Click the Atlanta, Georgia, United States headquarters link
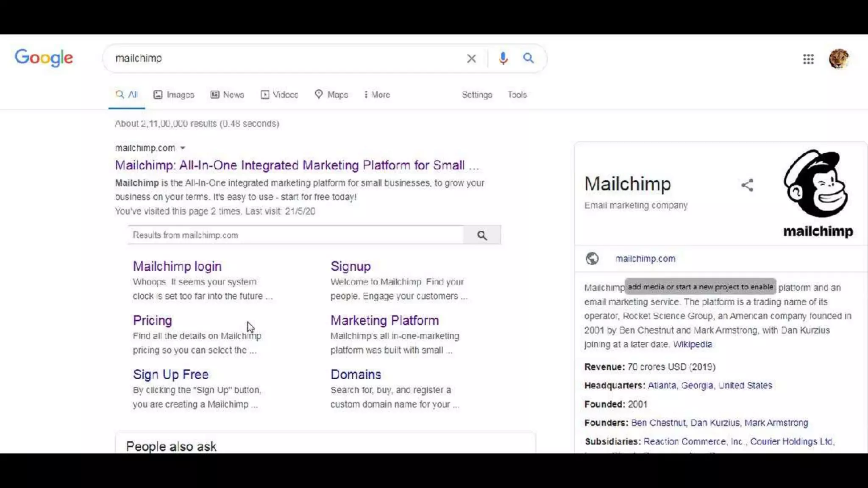This screenshot has height=488, width=868. click(710, 385)
